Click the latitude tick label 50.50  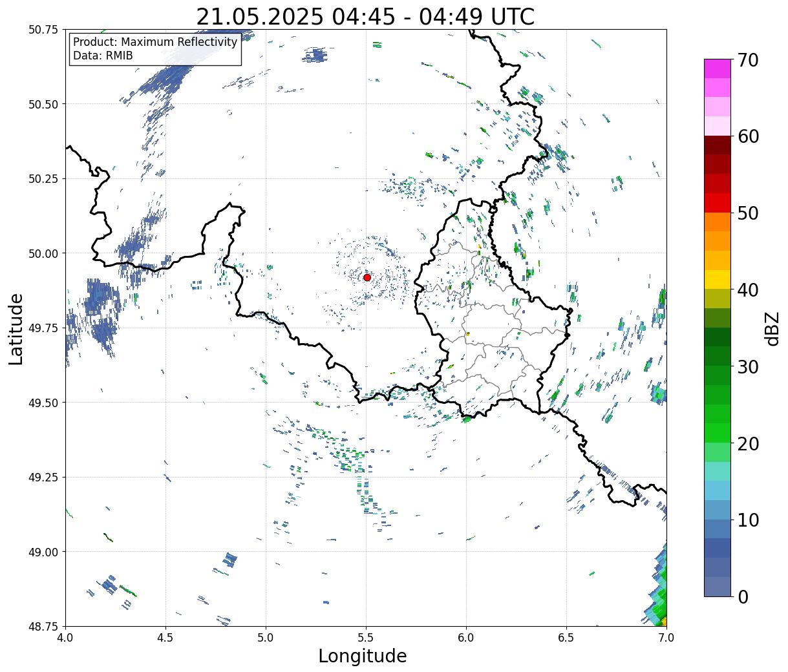pos(43,104)
